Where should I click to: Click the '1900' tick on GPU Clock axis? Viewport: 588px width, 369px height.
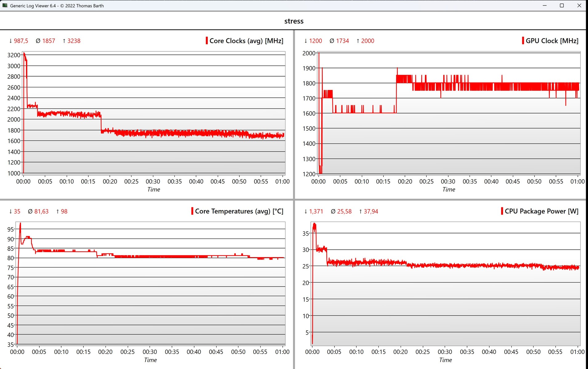point(309,68)
